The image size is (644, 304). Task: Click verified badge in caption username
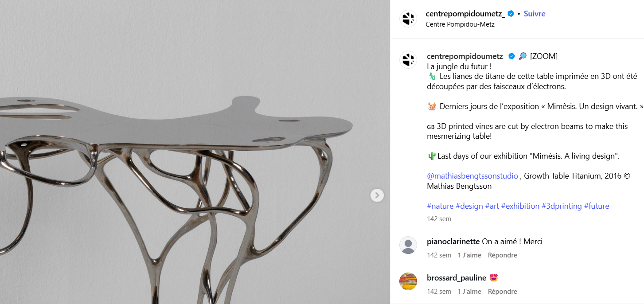[x=512, y=56]
